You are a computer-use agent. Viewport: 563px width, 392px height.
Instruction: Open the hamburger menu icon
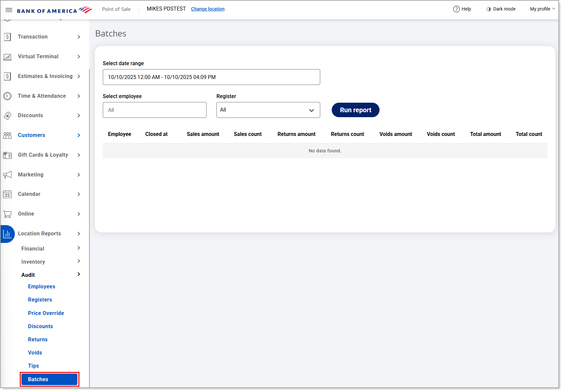pyautogui.click(x=9, y=10)
